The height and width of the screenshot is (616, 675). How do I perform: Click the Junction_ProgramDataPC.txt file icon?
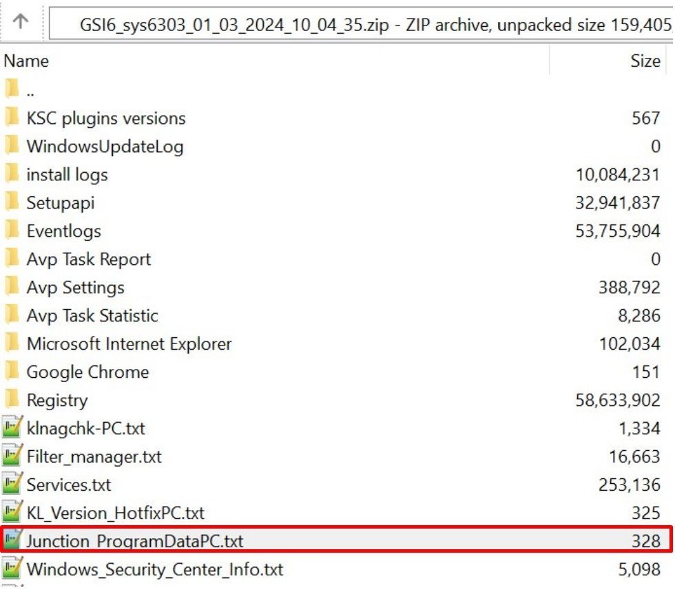coord(12,540)
